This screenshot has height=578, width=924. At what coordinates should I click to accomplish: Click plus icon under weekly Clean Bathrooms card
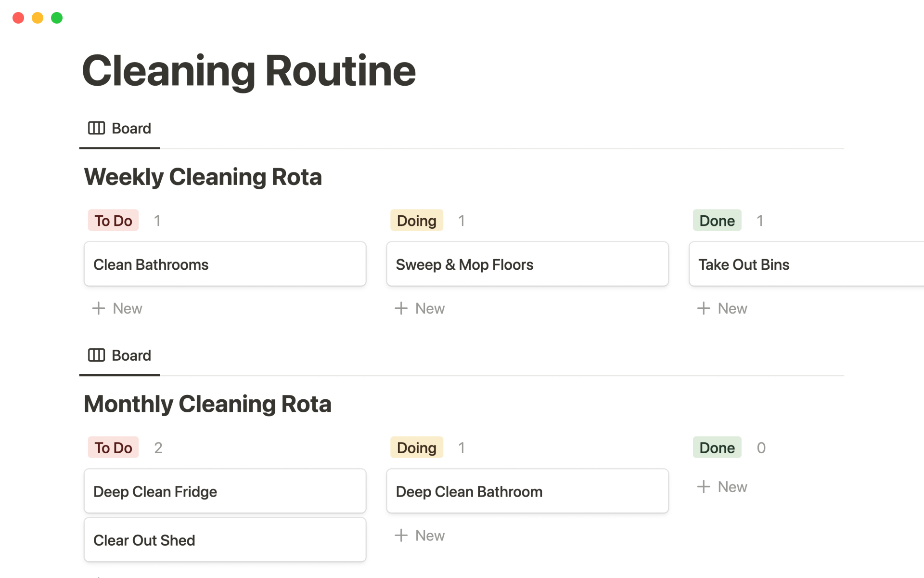point(99,308)
